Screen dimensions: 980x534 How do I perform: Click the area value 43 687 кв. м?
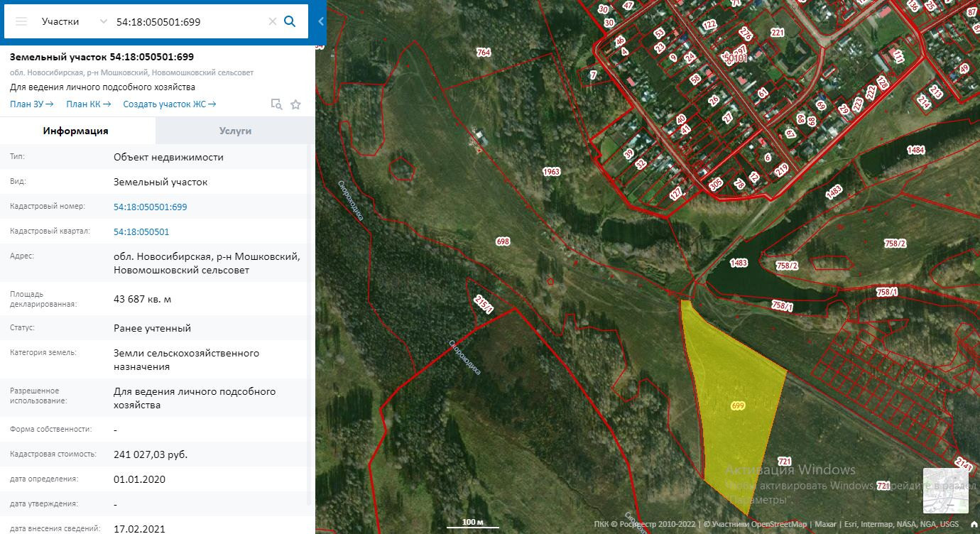point(142,299)
